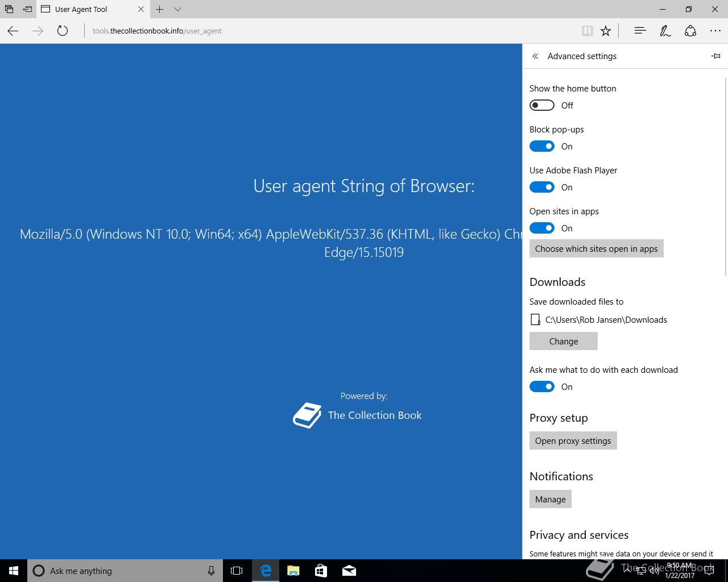Close the User Agent Tool tab
This screenshot has height=582, width=728.
pyautogui.click(x=141, y=9)
